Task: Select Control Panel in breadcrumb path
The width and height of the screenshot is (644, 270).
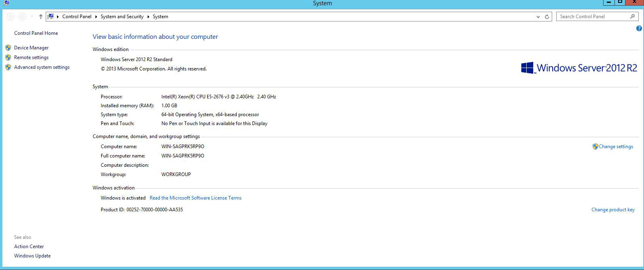Action: click(x=77, y=17)
